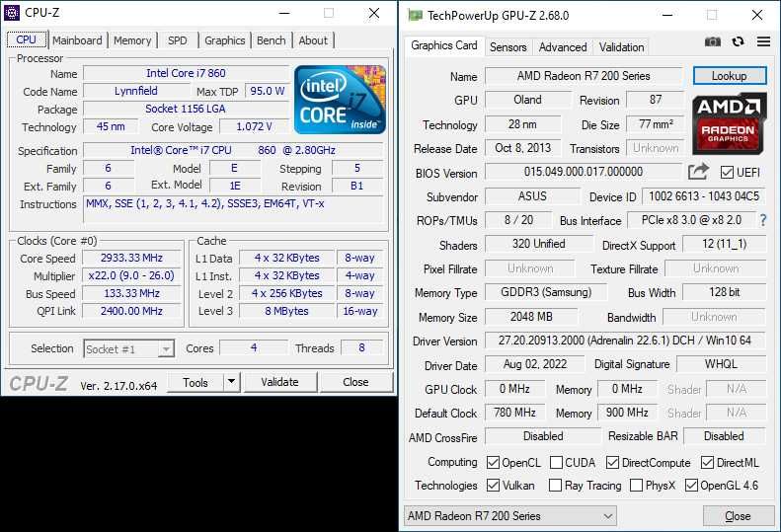781x532 pixels.
Task: Click the BIOS Version field 015.049.000.017.000000
Action: [584, 172]
